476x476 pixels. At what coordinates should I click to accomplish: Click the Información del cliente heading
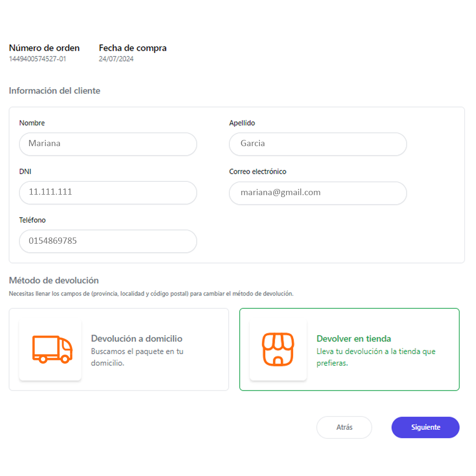(55, 91)
